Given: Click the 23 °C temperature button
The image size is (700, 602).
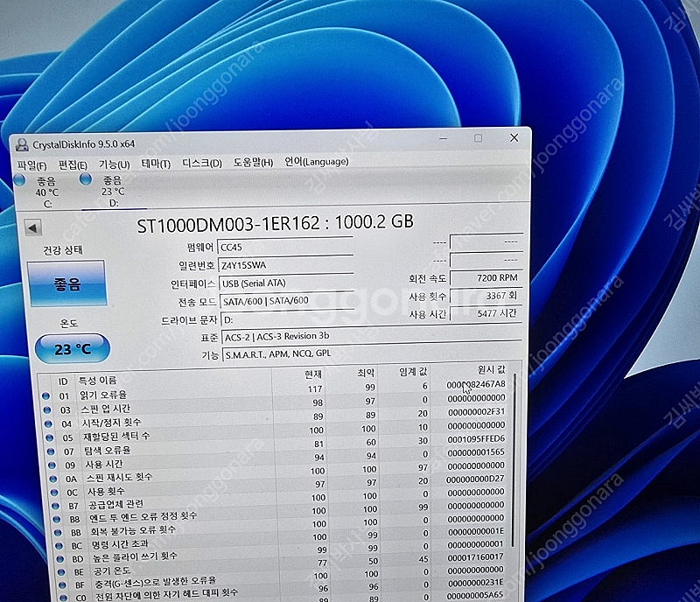Looking at the screenshot, I should [x=73, y=349].
